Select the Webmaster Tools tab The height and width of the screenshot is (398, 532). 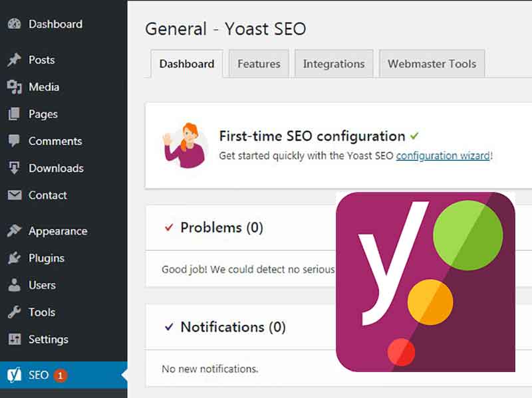pyautogui.click(x=432, y=64)
